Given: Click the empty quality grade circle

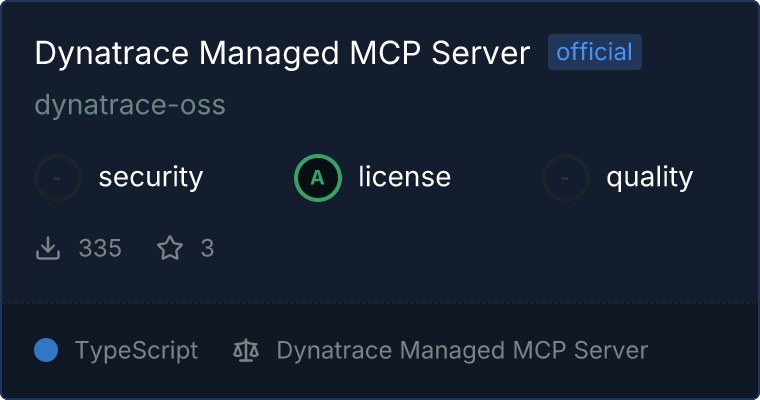Looking at the screenshot, I should (566, 178).
